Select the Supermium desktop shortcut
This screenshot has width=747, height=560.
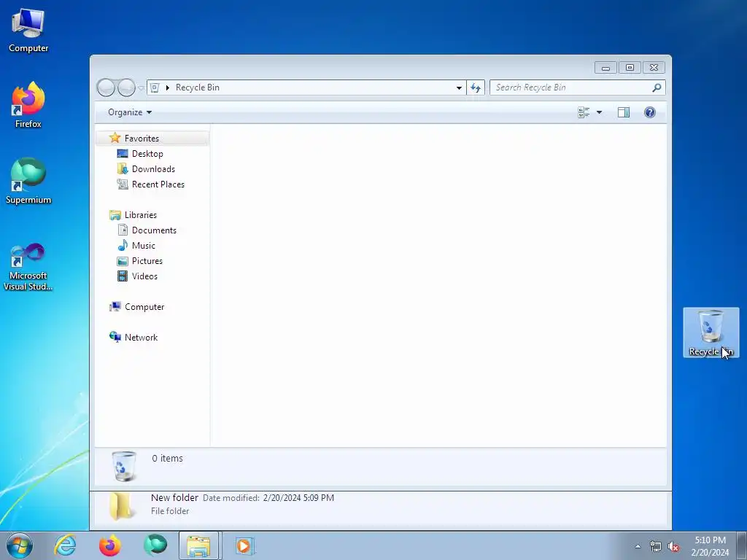coord(28,181)
